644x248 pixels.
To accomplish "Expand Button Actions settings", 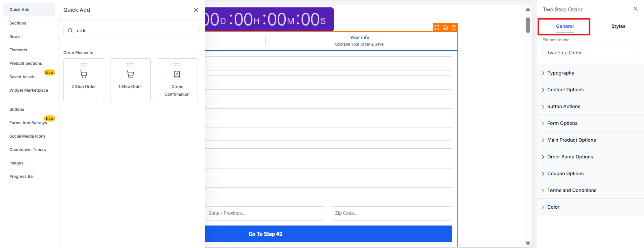I will [591, 106].
